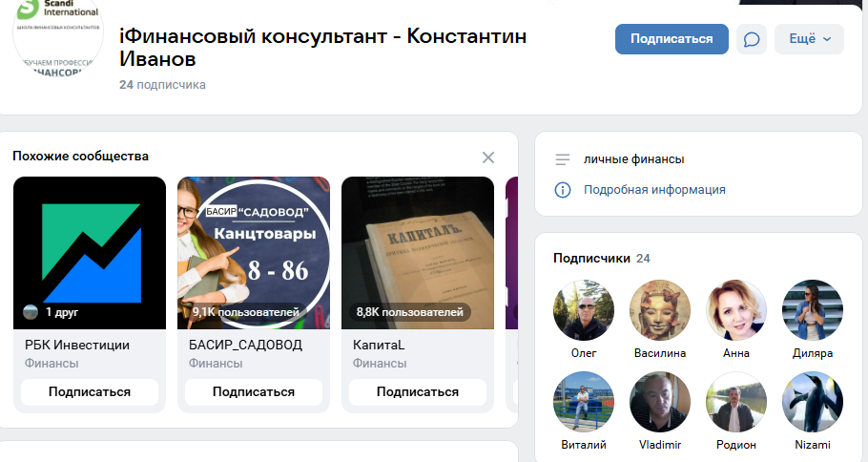
Task: Open the КапитаL book cover thumbnail
Action: coord(418,253)
